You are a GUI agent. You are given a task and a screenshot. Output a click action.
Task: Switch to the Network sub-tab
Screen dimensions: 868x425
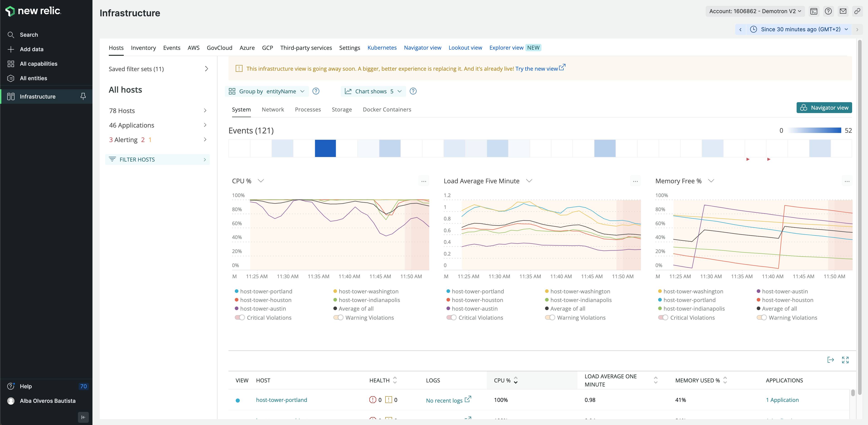(273, 109)
